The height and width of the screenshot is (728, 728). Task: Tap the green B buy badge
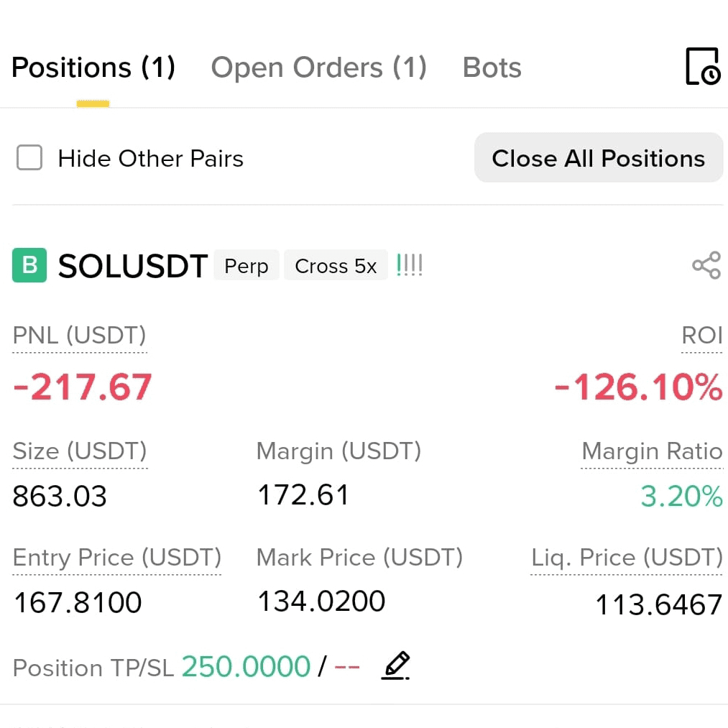click(29, 265)
